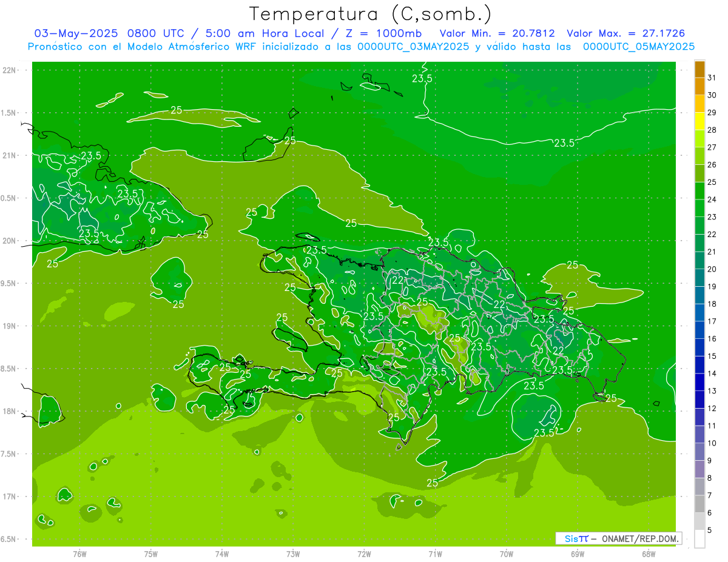728x562 pixels.
Task: Click the '76W' longitude axis label
Action: (x=79, y=554)
